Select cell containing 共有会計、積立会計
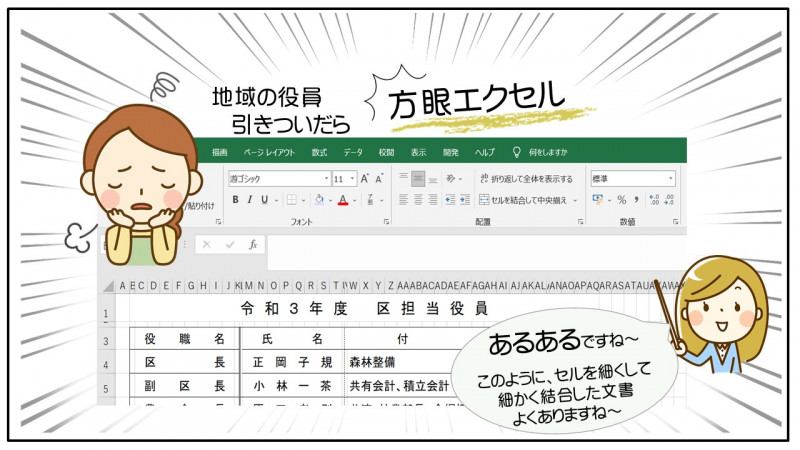The image size is (800, 450). coord(399,386)
